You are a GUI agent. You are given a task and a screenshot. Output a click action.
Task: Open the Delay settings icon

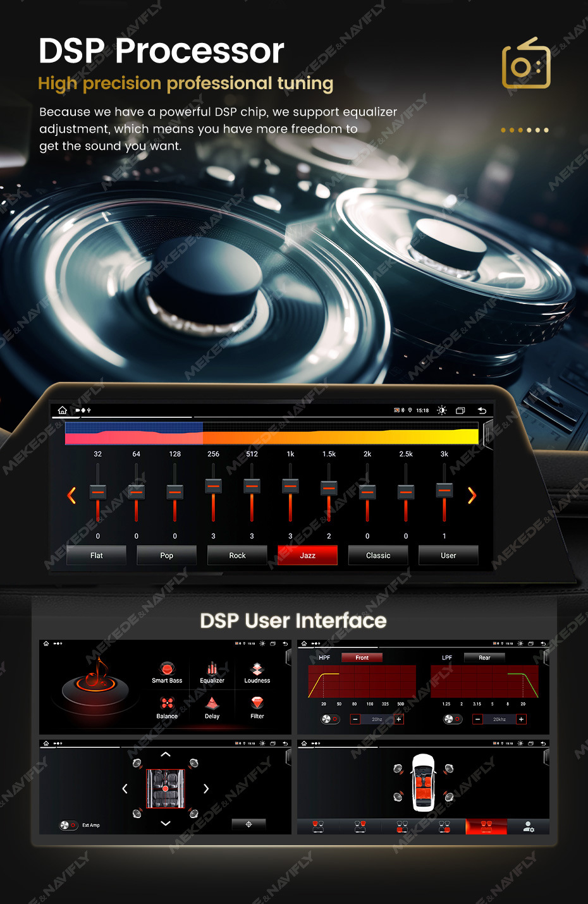(212, 704)
